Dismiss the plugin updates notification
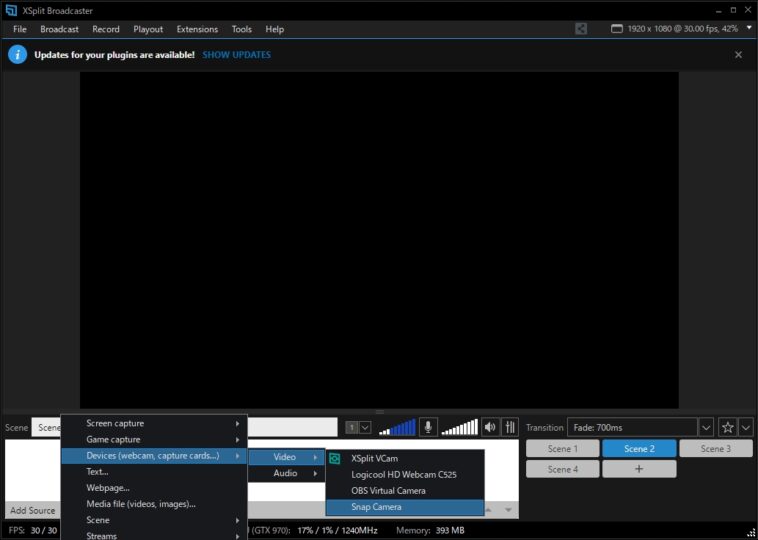This screenshot has width=758, height=540. pos(738,55)
